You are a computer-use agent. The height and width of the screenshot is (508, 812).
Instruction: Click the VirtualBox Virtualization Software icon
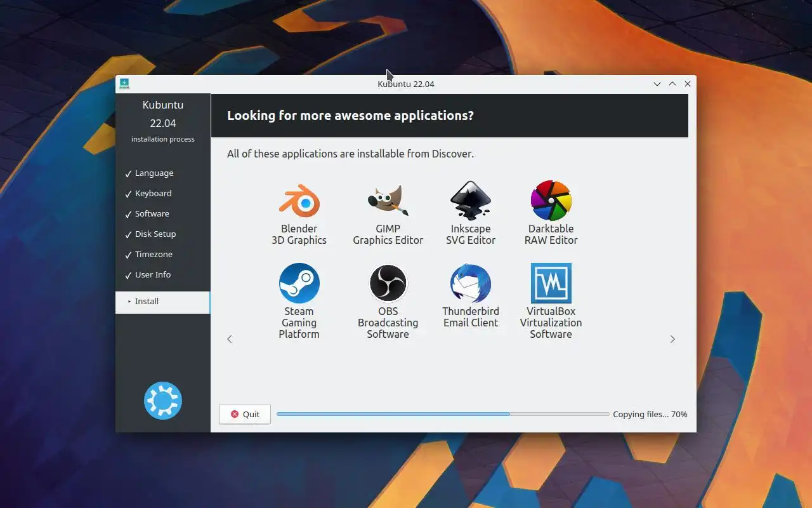coord(551,283)
